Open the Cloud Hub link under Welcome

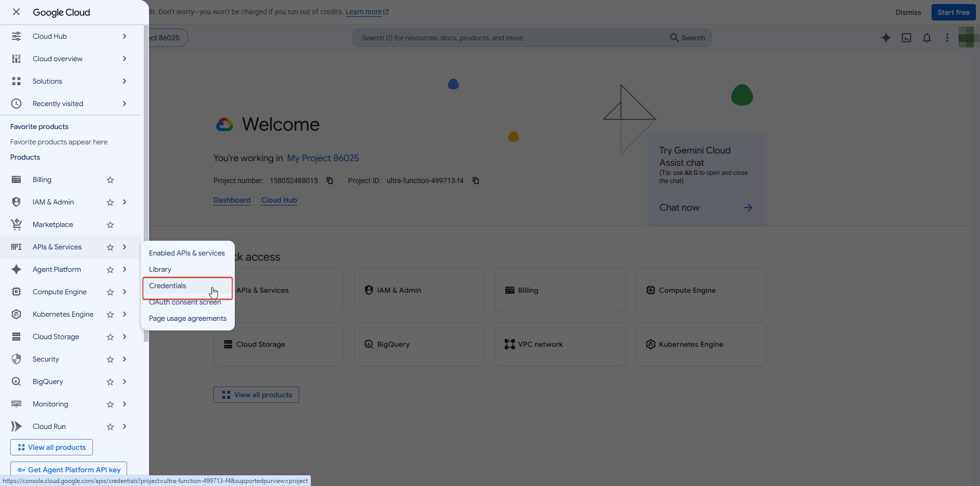tap(279, 200)
